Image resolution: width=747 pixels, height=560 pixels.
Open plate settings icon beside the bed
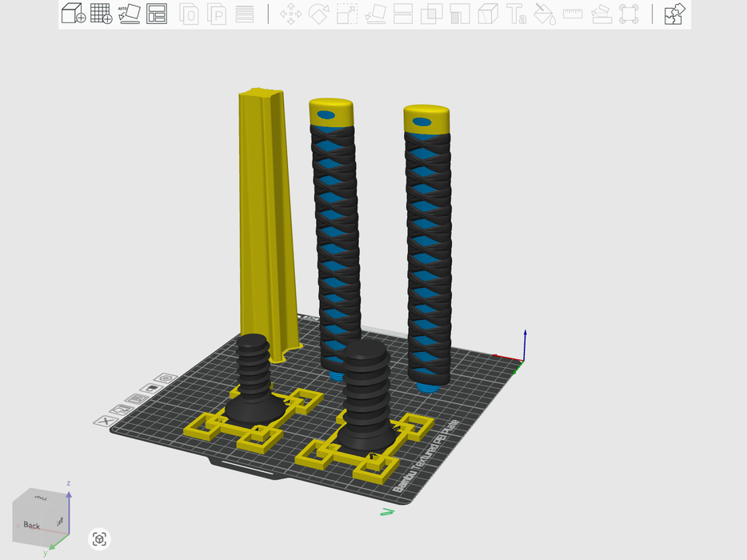166,378
